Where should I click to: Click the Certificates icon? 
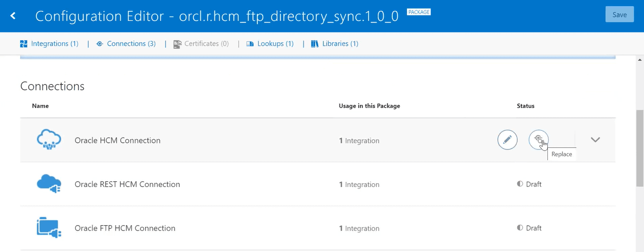pyautogui.click(x=177, y=44)
